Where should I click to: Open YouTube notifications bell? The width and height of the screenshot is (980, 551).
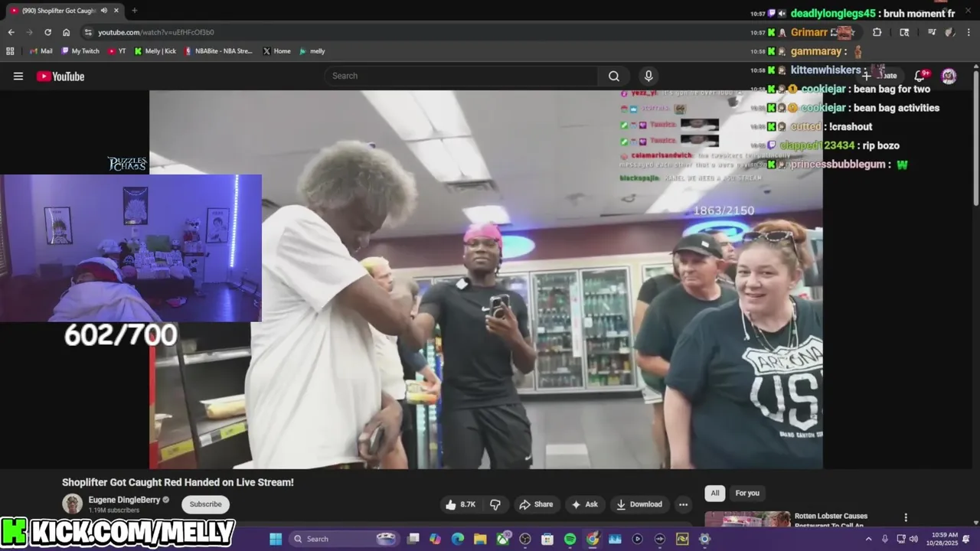921,75
